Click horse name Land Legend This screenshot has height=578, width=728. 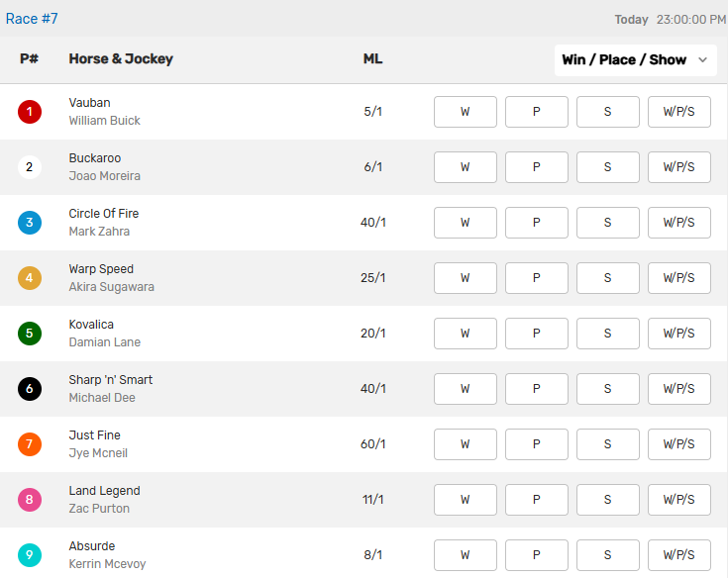pos(104,491)
